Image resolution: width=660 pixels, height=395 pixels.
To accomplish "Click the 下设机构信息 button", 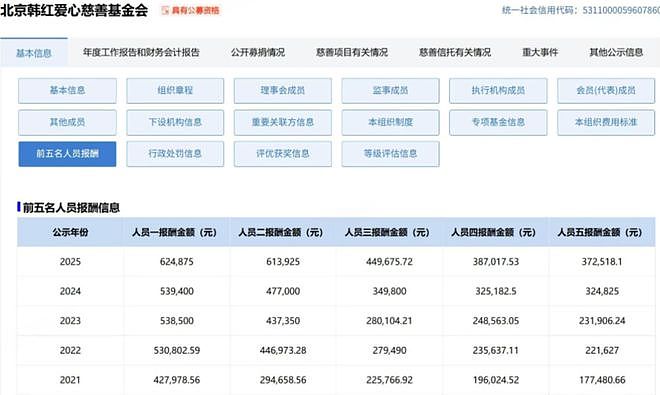I will click(x=175, y=123).
